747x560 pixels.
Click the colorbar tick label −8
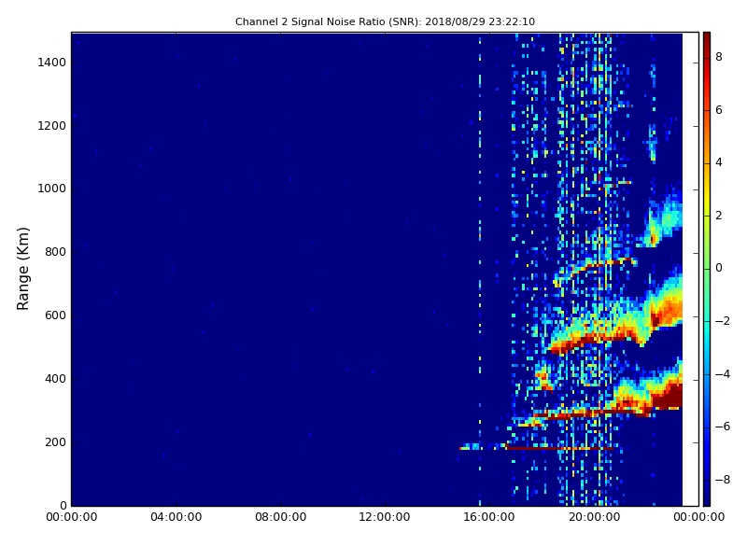722,480
